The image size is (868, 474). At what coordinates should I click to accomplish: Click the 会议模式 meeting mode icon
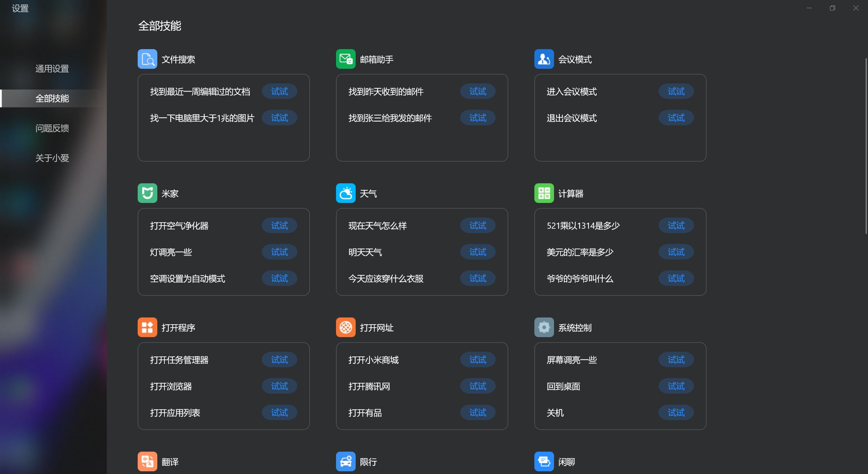(544, 59)
